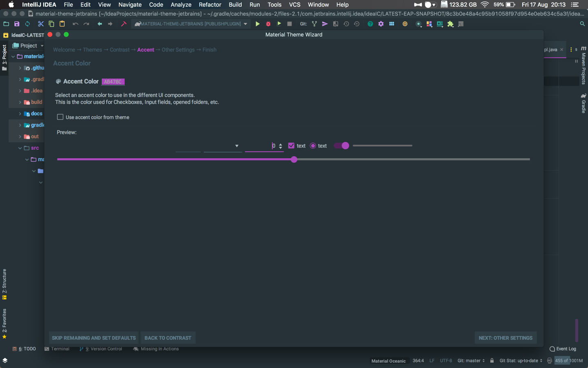Toggle the purple preview switch
Screen dimensions: 588x368
coord(341,146)
